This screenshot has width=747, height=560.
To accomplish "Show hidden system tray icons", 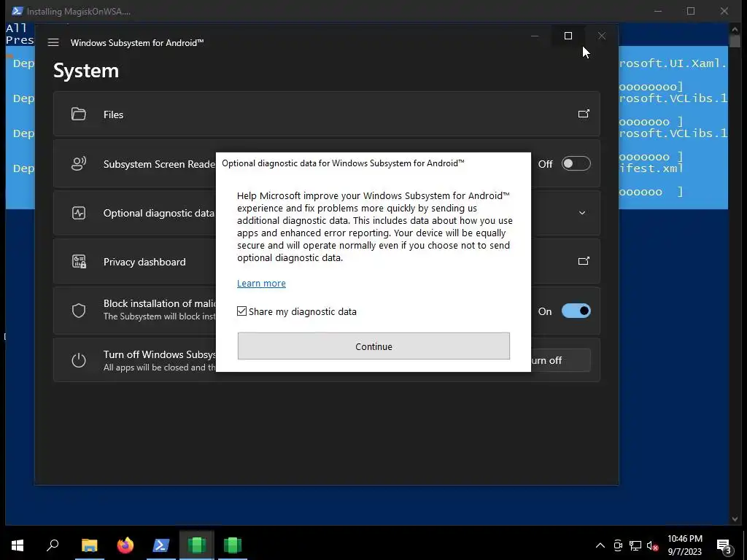I will pyautogui.click(x=600, y=545).
